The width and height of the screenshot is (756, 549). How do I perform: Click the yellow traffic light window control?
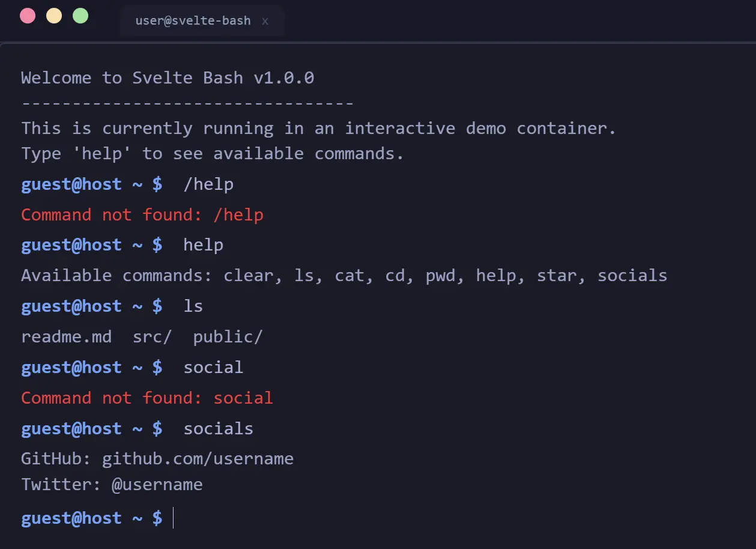pos(54,16)
